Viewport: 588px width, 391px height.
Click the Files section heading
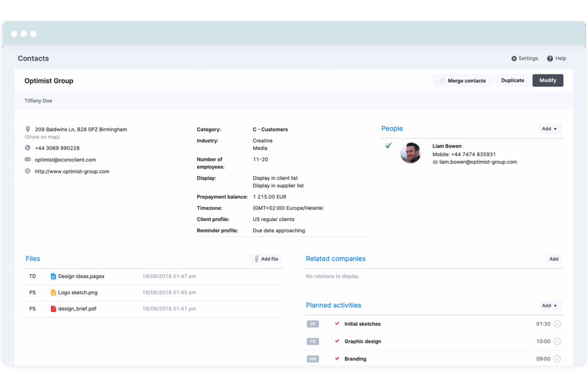[33, 259]
